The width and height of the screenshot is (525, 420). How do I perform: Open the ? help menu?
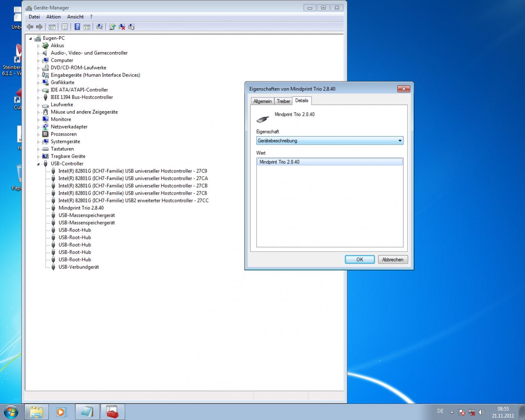coord(91,17)
